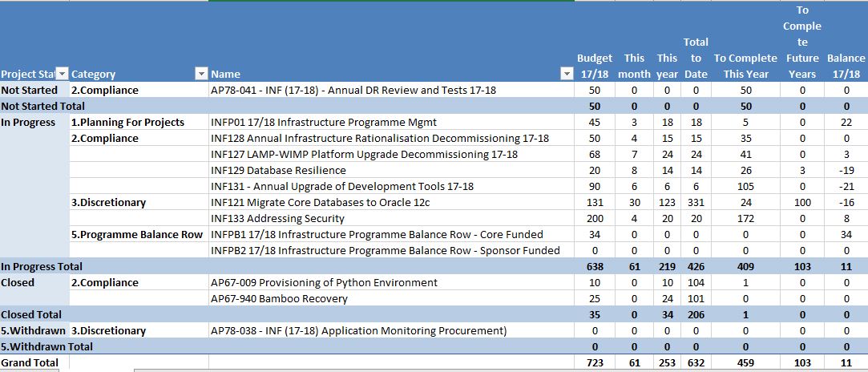The image size is (868, 372).
Task: Click the 200 budget value for INF133
Action: pos(595,219)
